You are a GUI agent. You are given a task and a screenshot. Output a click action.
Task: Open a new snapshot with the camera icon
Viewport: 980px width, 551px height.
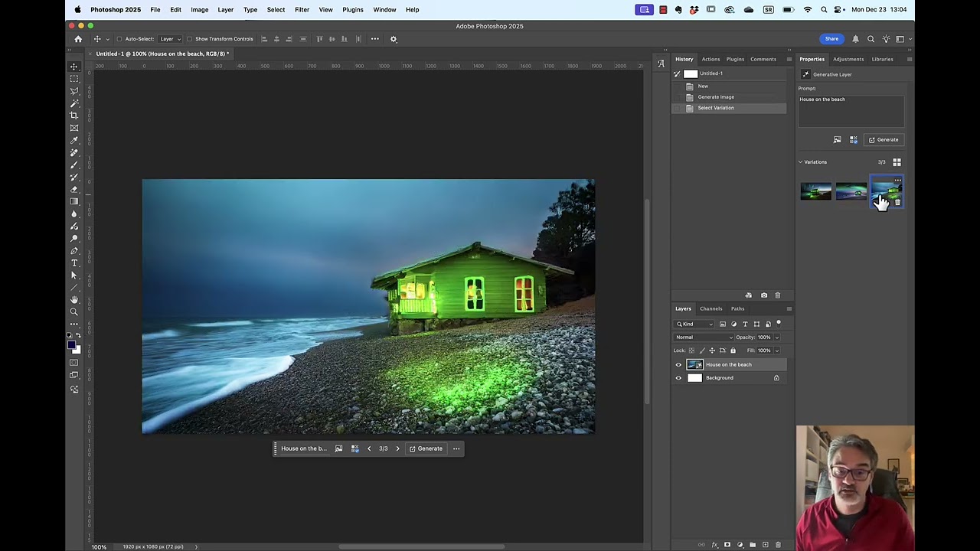point(763,295)
